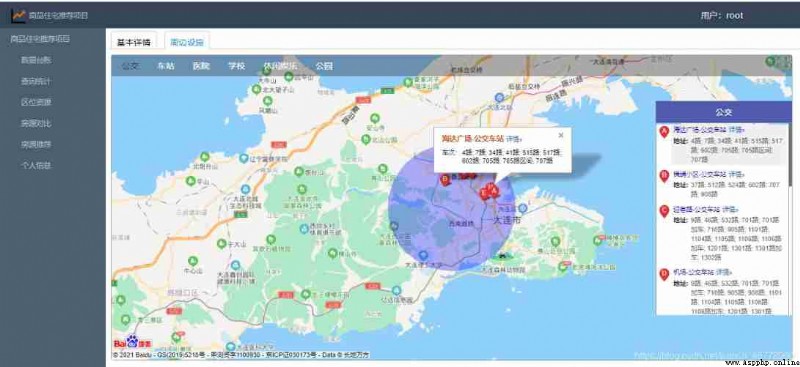Click the green park icon at 北山公园
The width and height of the screenshot is (800, 367).
(365, 139)
